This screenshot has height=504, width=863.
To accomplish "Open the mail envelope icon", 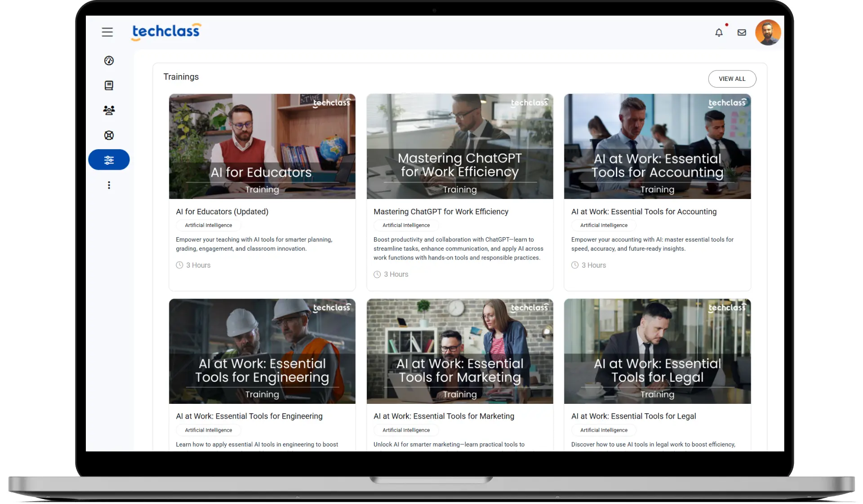I will point(742,32).
